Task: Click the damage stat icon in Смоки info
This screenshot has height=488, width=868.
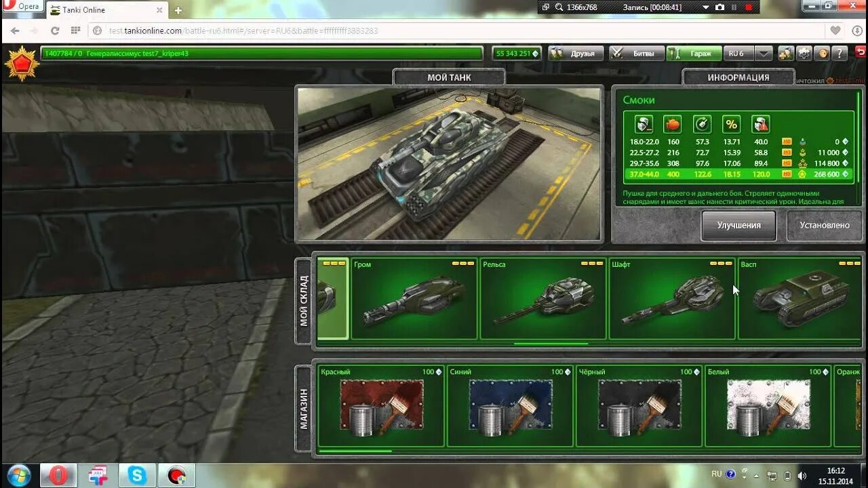Action: [644, 124]
